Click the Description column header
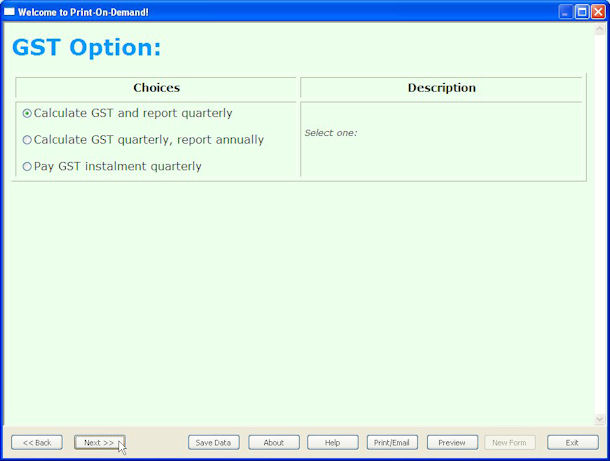 point(441,88)
